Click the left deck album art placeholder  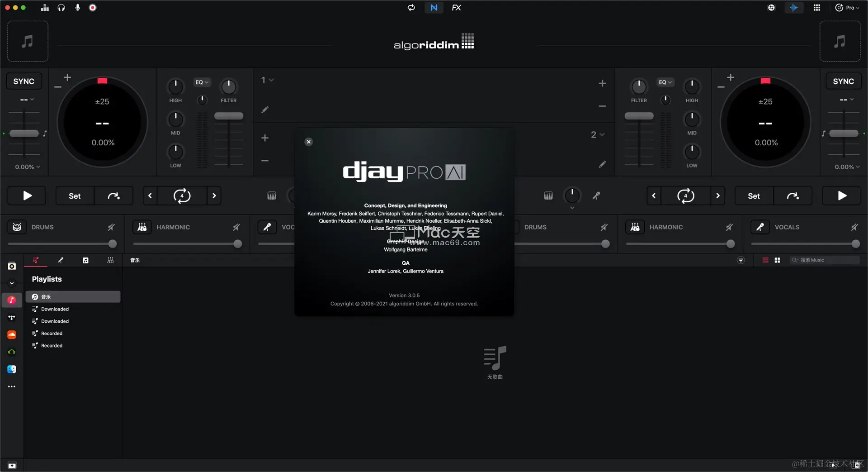point(28,41)
